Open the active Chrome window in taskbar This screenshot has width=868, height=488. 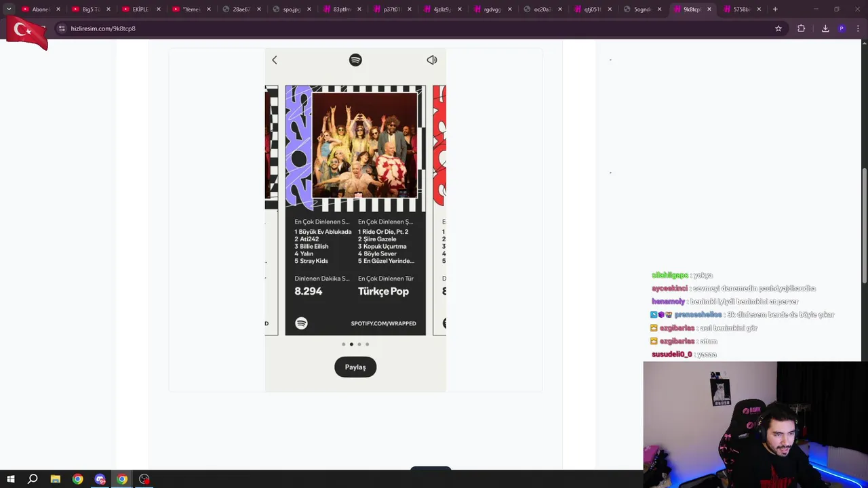[x=122, y=479]
